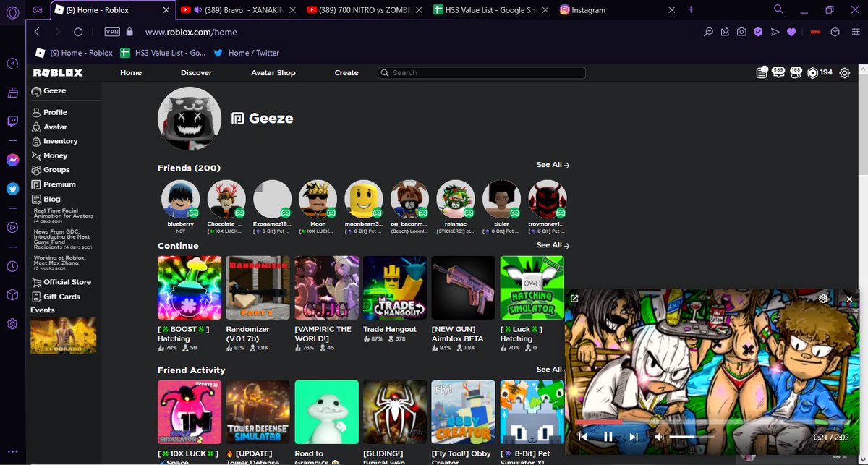This screenshot has width=868, height=465.
Task: Click the purple heart bookmark icon
Action: [x=791, y=32]
